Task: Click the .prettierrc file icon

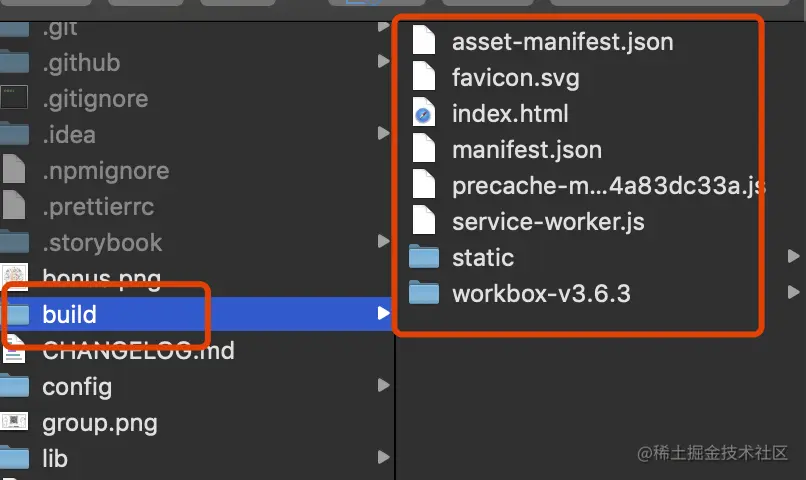Action: (13, 205)
